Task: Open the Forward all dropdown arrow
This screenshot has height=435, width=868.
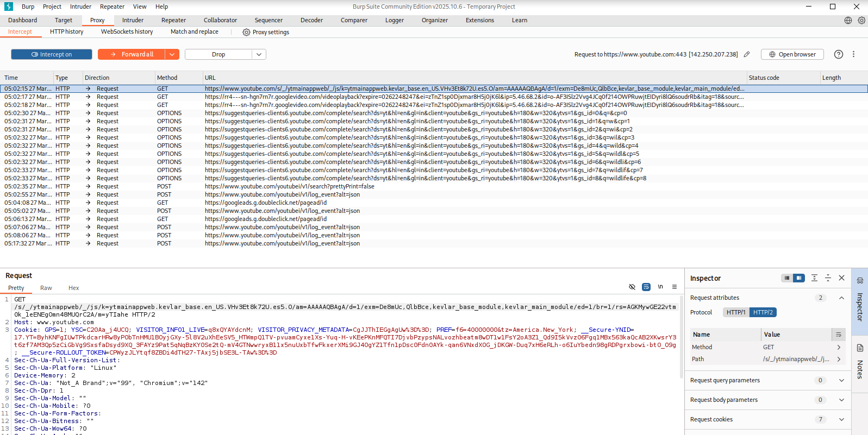Action: point(172,54)
